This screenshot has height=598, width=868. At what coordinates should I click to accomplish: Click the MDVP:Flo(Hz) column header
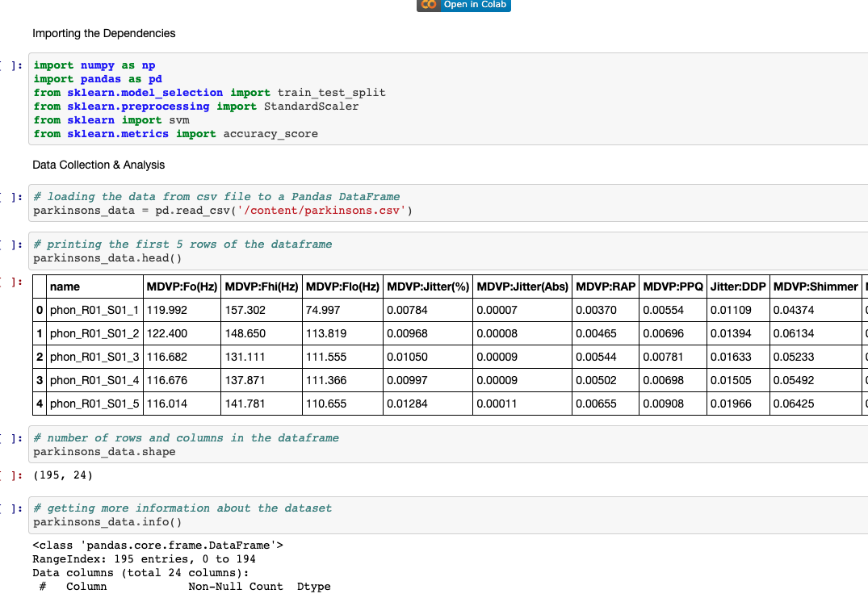pyautogui.click(x=342, y=286)
